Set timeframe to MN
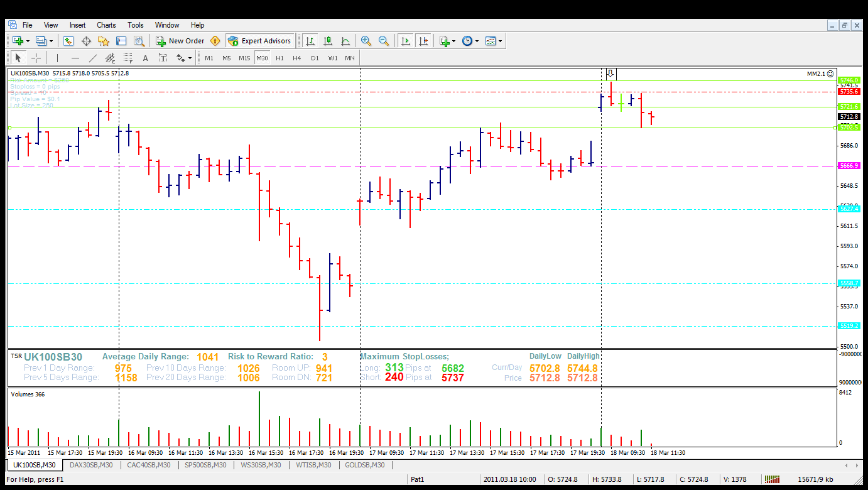 350,58
